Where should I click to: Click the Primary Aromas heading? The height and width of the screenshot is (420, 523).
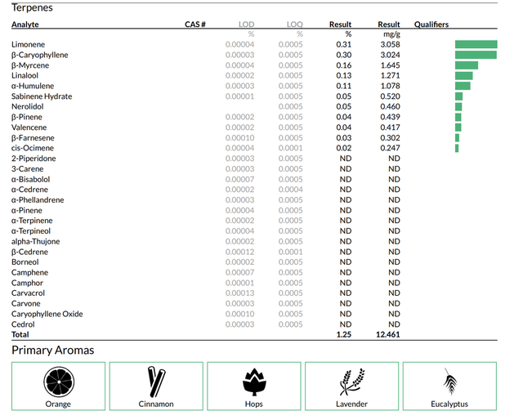[52, 351]
